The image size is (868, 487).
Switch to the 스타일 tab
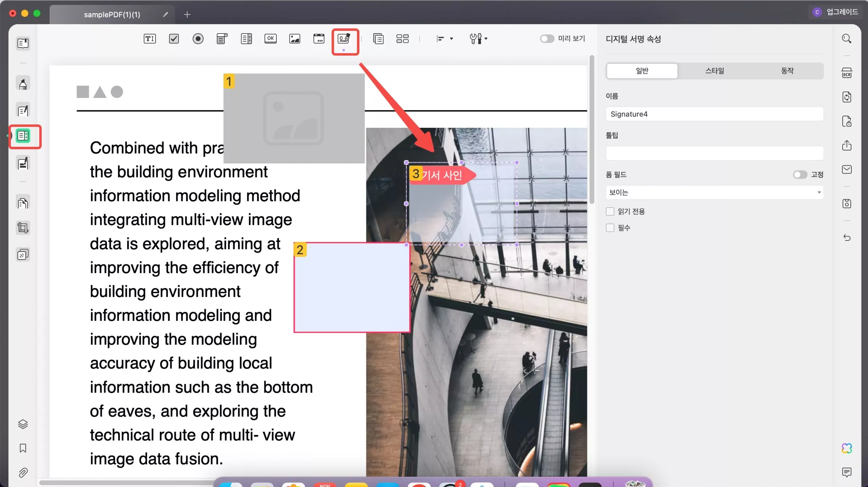[715, 71]
